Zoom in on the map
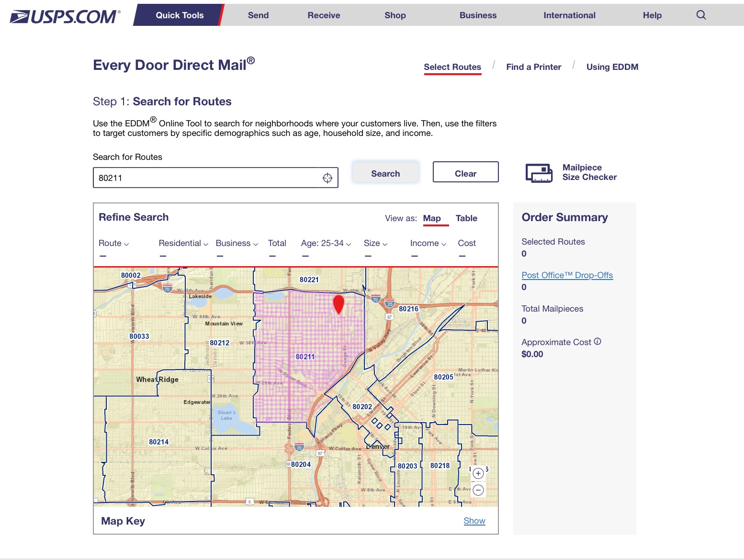The image size is (744, 560). (478, 473)
